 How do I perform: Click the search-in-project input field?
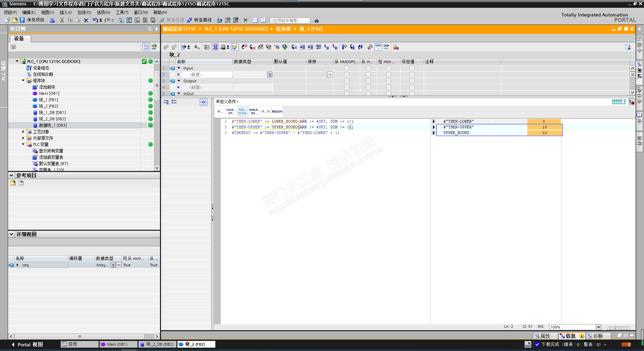pos(290,20)
